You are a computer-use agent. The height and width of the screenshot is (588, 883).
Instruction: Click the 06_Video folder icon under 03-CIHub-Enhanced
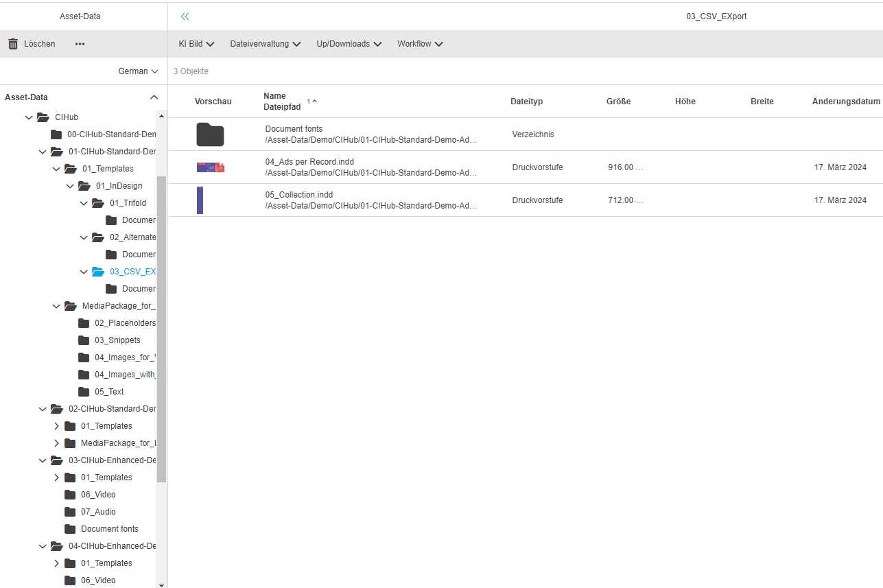click(70, 495)
